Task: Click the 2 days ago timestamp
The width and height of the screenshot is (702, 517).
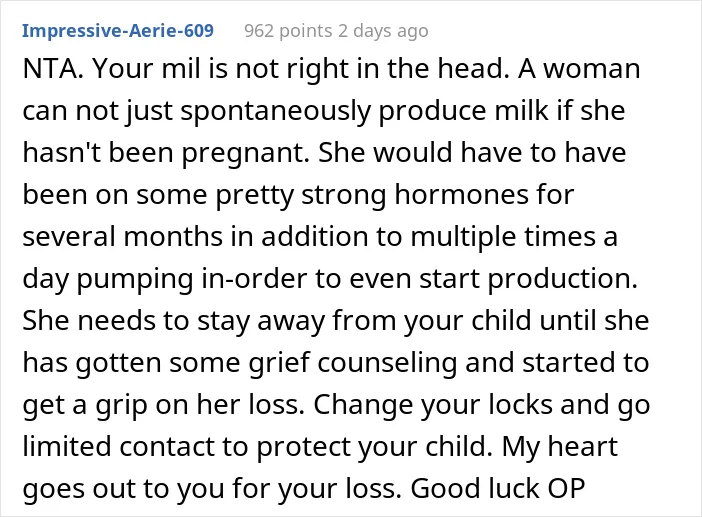Action: (x=383, y=31)
